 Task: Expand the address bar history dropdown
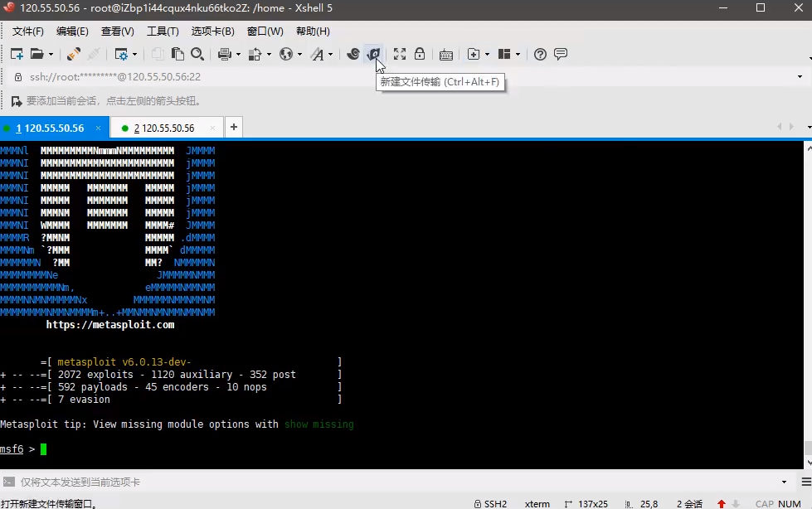coord(800,77)
